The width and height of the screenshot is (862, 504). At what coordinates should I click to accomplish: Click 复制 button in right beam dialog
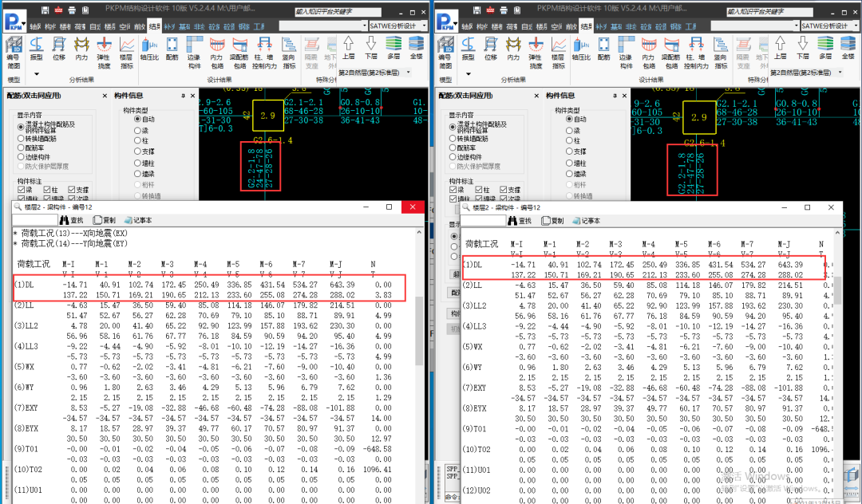552,221
